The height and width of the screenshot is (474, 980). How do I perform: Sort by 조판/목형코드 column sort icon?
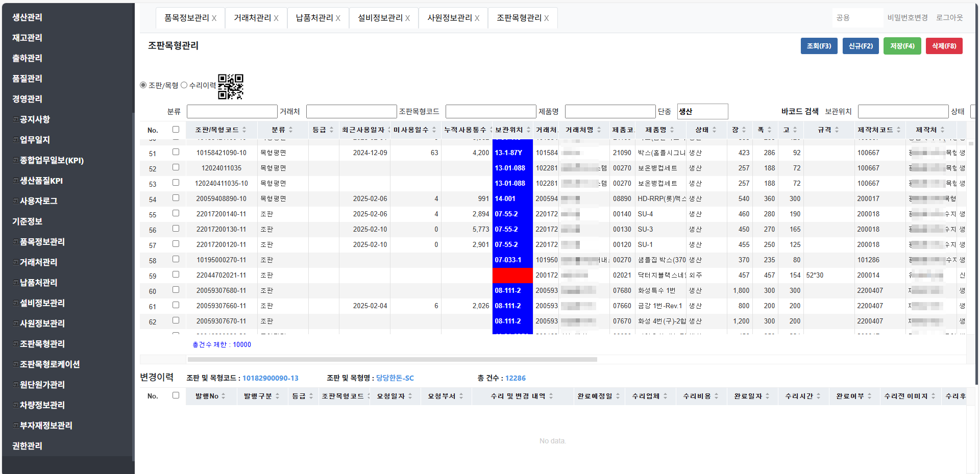click(x=244, y=130)
